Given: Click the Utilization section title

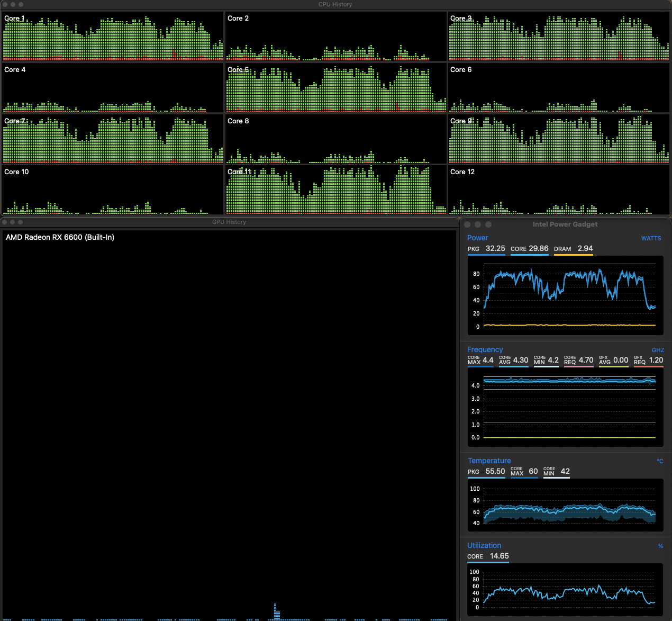Looking at the screenshot, I should 484,545.
